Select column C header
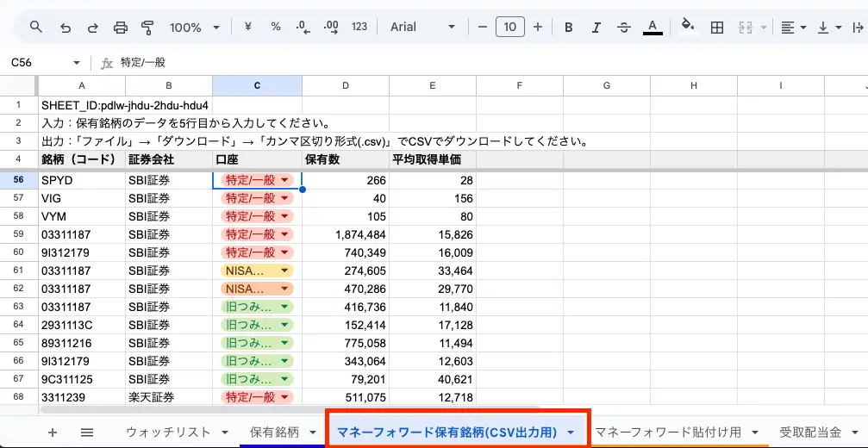868x448 pixels. 257,86
